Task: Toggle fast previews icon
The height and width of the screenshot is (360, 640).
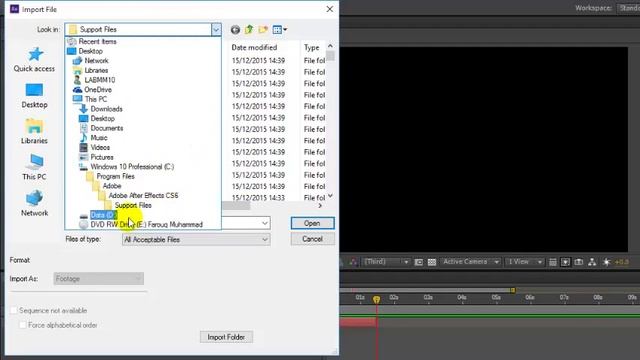Action: [566, 262]
